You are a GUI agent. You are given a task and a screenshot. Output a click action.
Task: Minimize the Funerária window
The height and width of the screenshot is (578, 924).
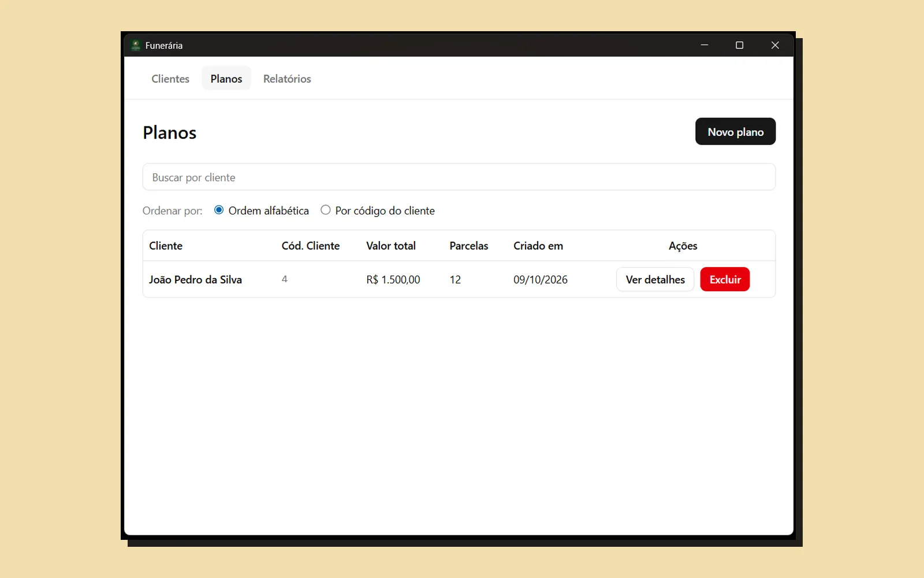705,45
